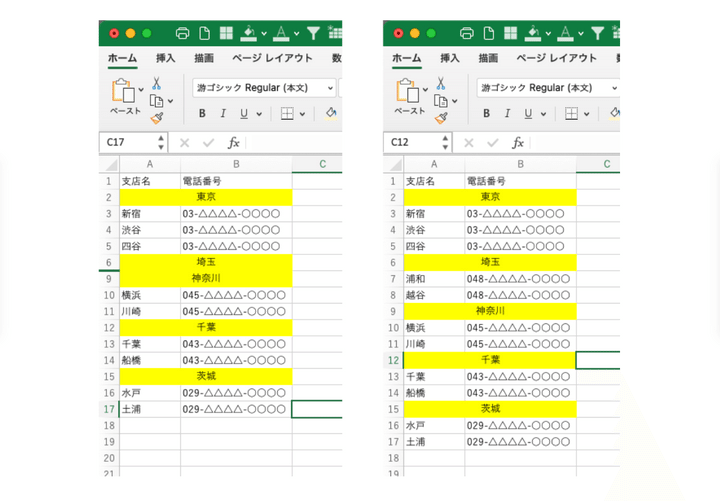Select the format painter brush in the C12 workbook

(x=441, y=118)
